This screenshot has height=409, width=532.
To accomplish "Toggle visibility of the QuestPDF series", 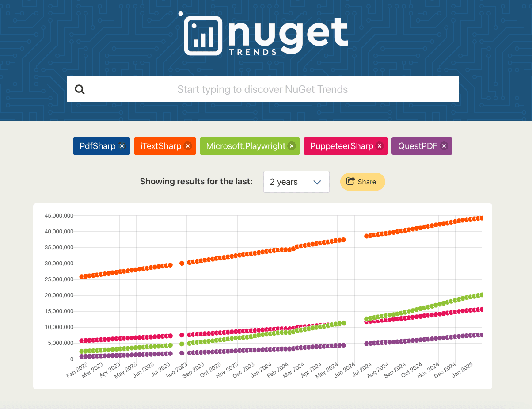I will (x=418, y=146).
